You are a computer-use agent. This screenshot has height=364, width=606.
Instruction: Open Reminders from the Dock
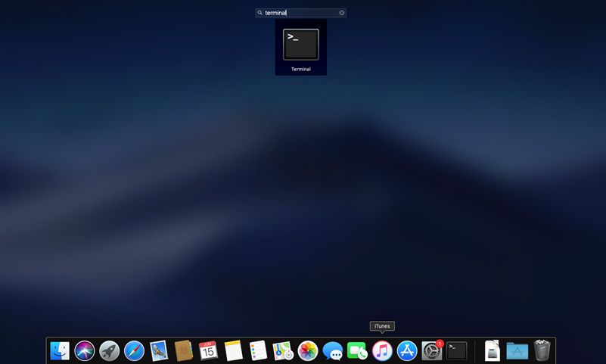[258, 351]
